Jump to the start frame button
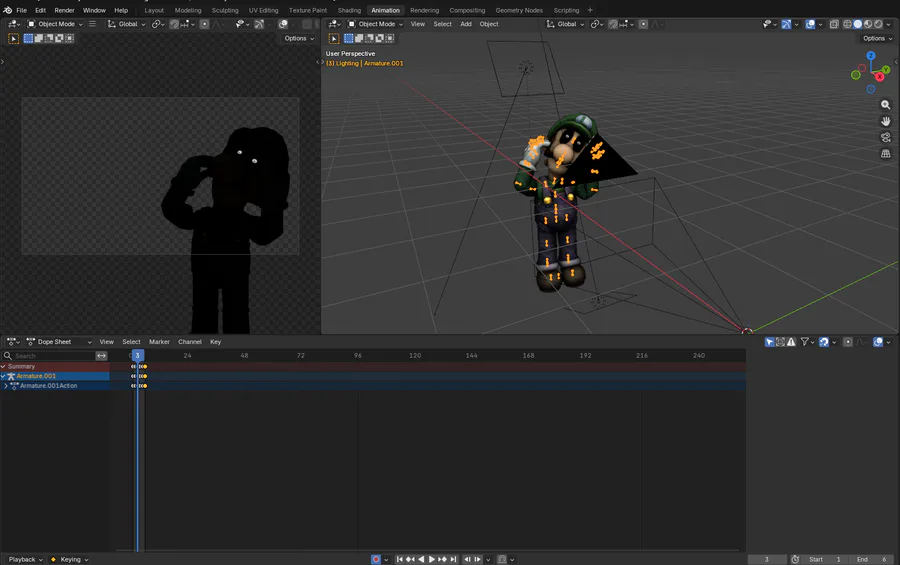900x565 pixels. tap(399, 559)
